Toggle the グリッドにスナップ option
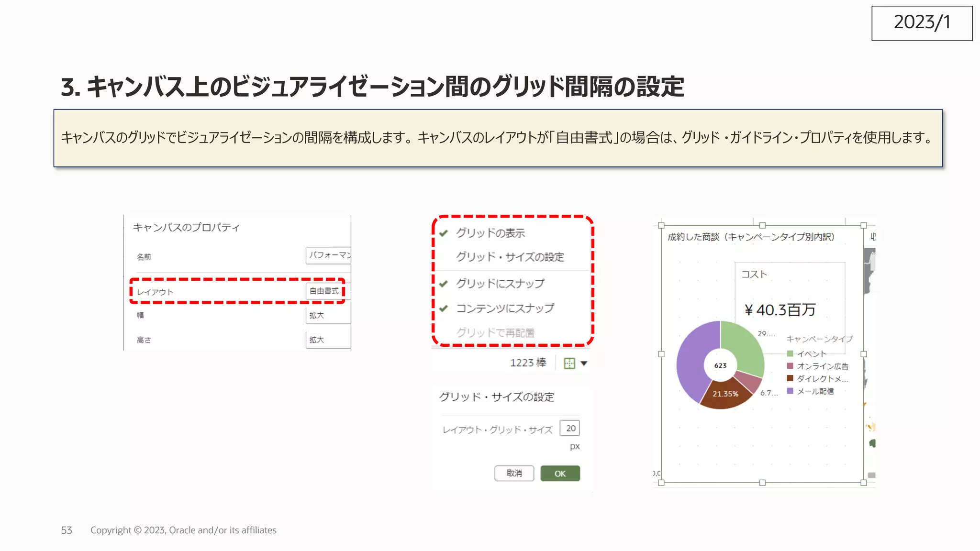Viewport: 980px width, 551px height. pyautogui.click(x=500, y=284)
